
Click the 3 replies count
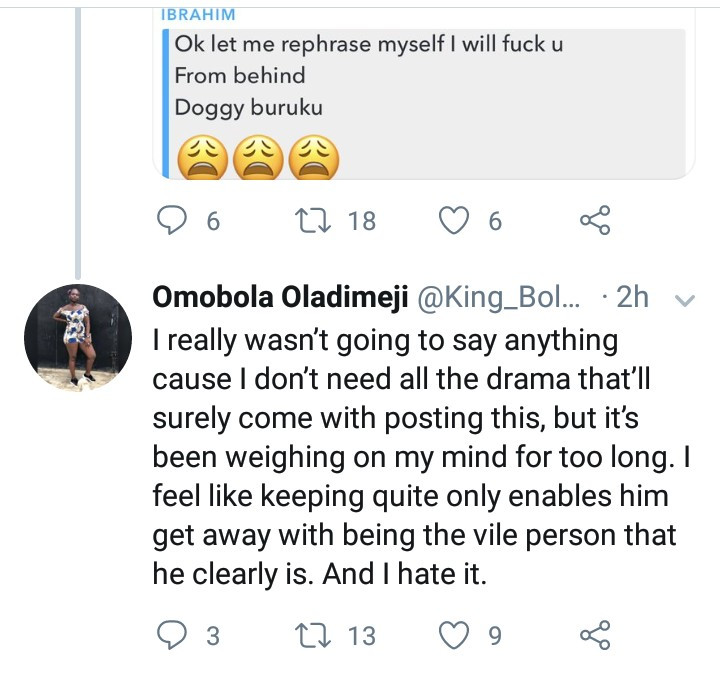tap(211, 636)
